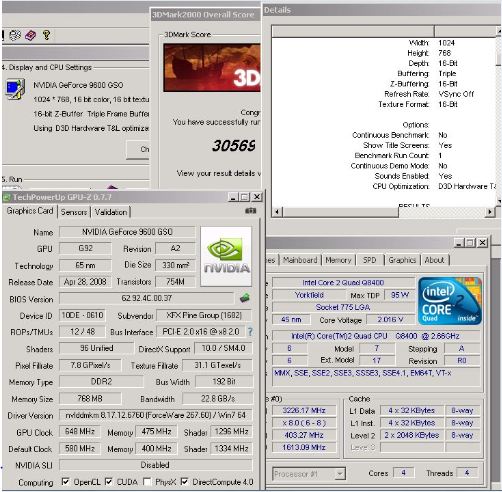The width and height of the screenshot is (502, 492).
Task: Click the Driver Version field
Action: [x=156, y=415]
